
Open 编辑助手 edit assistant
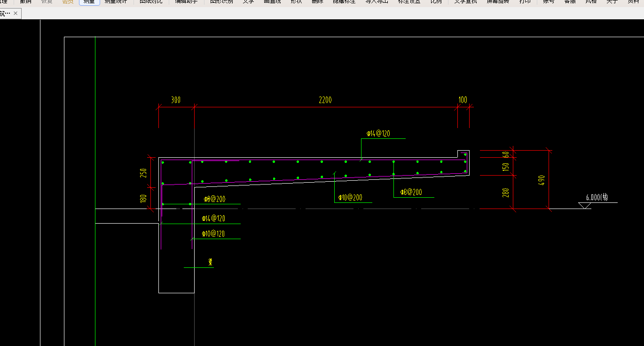point(187,1)
